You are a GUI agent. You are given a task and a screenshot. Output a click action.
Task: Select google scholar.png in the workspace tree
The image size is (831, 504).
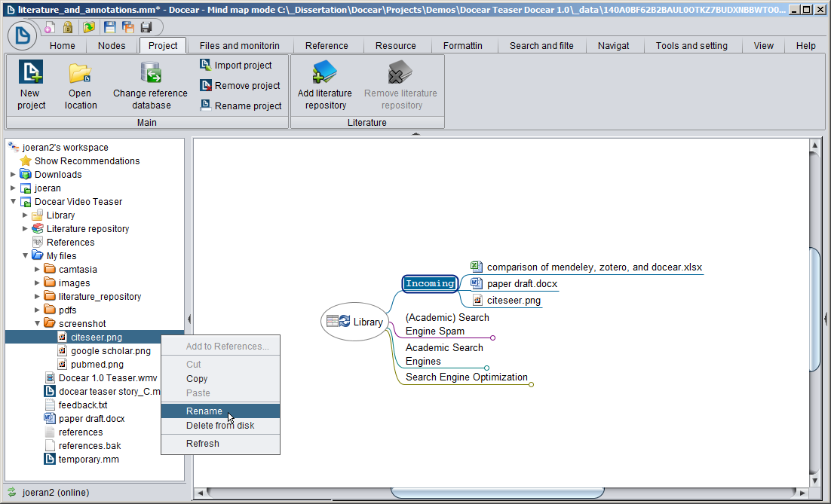pyautogui.click(x=111, y=351)
